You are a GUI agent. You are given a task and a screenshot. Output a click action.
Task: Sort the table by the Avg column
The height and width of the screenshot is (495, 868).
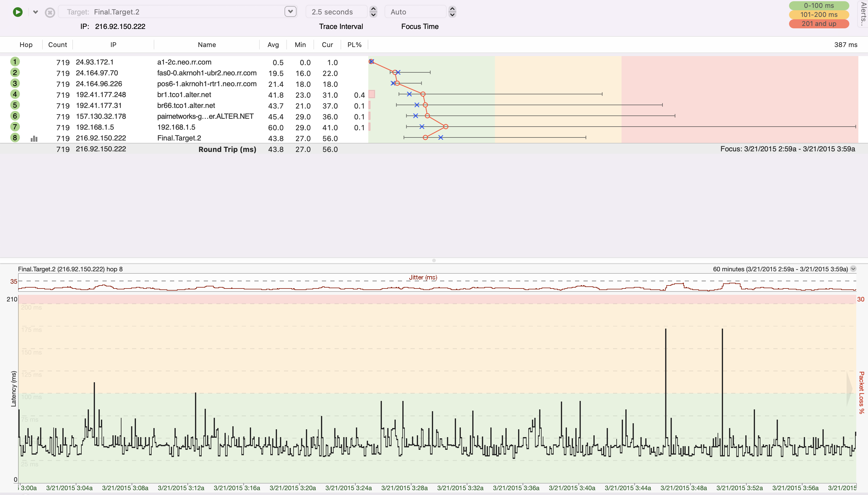273,45
